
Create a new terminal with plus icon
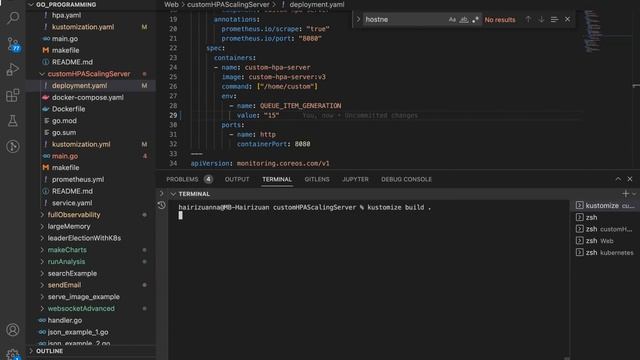[x=625, y=193]
